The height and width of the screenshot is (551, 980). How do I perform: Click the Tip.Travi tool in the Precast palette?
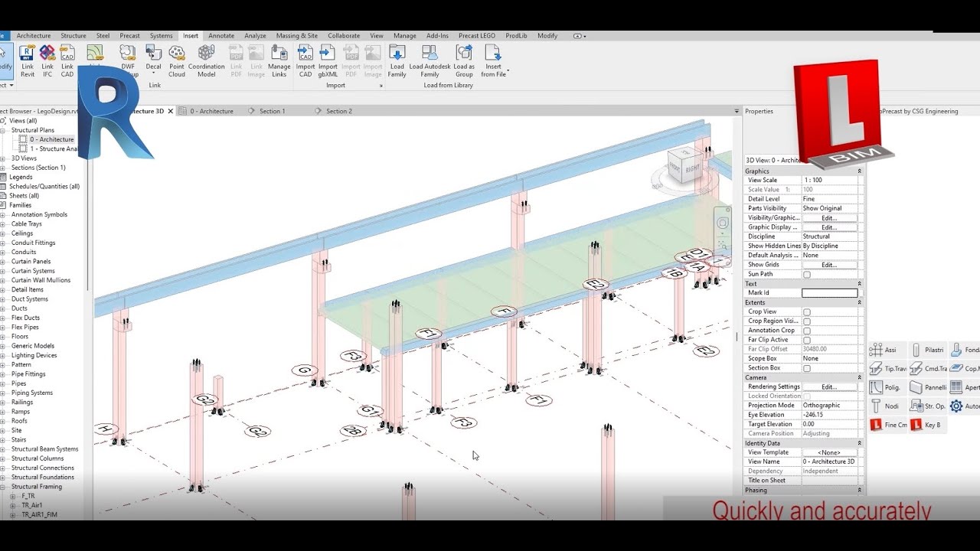(x=888, y=368)
